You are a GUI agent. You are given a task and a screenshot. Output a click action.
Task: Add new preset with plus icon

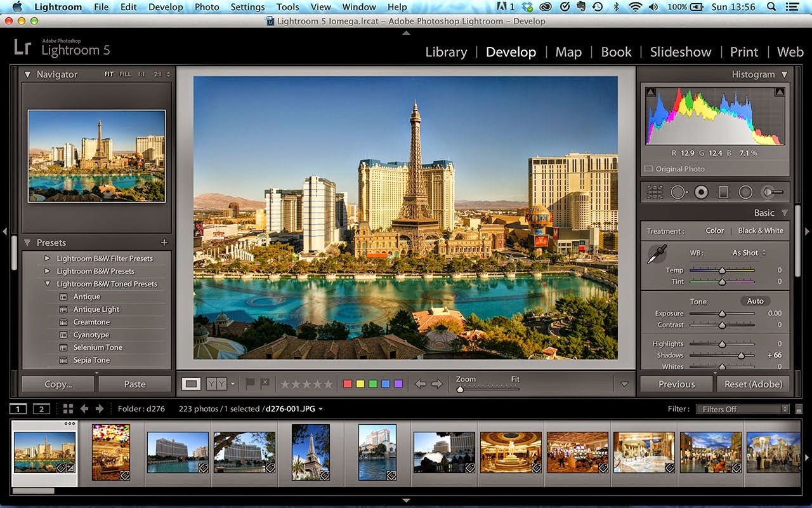click(x=164, y=243)
